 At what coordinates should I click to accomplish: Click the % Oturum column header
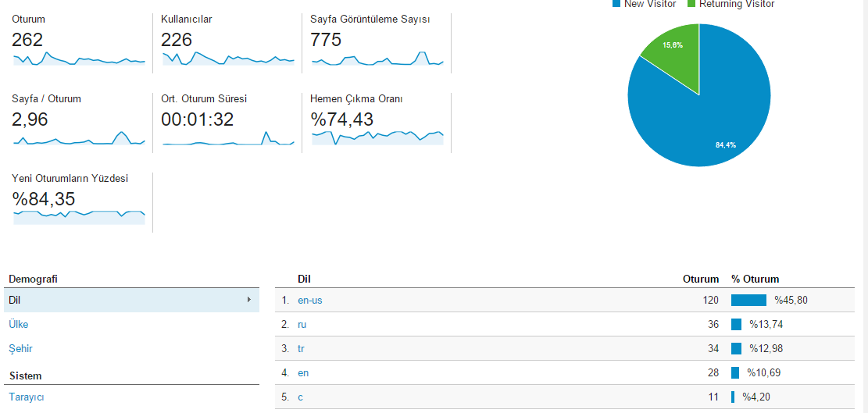[755, 279]
